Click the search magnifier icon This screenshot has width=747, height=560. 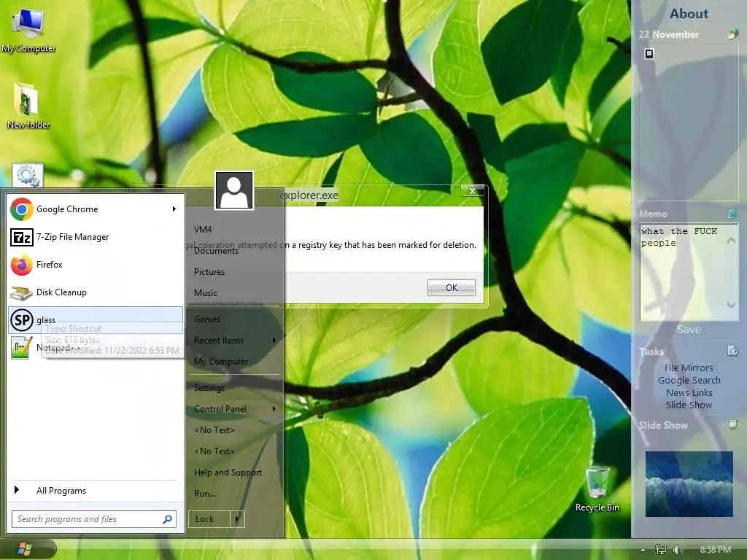pyautogui.click(x=167, y=519)
